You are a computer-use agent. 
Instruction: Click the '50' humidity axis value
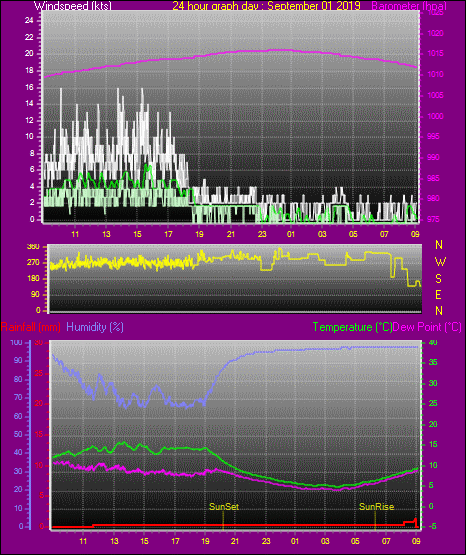pyautogui.click(x=18, y=434)
